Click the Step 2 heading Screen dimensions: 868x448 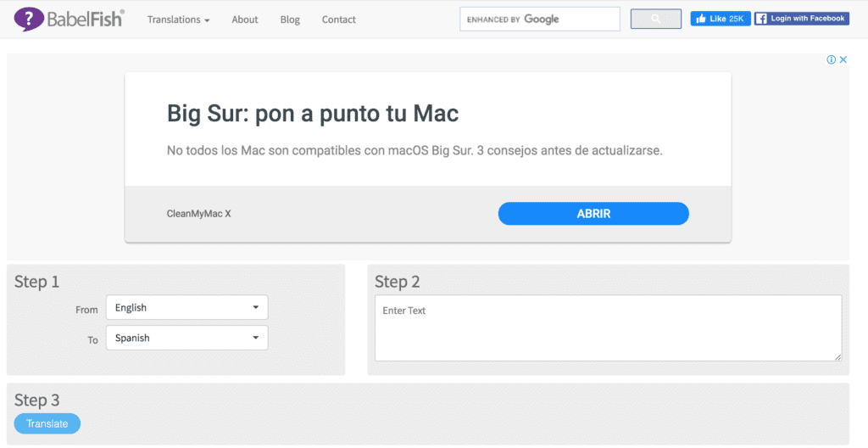(x=398, y=282)
